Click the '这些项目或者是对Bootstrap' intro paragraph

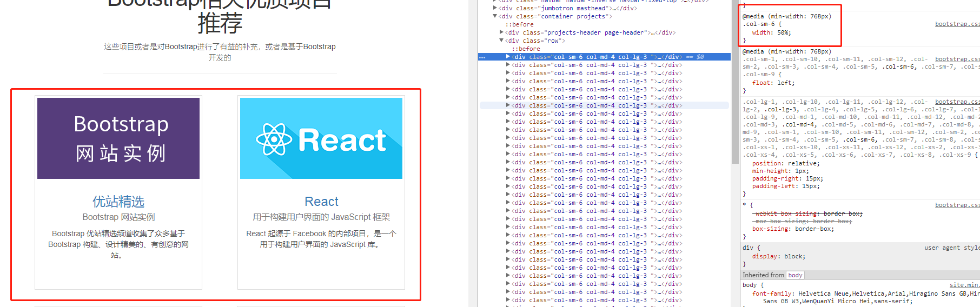pos(220,52)
